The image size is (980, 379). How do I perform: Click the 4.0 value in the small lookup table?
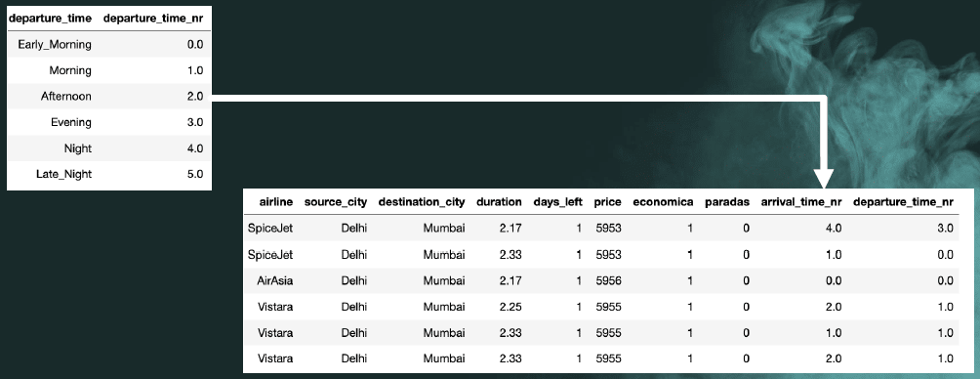coord(195,148)
